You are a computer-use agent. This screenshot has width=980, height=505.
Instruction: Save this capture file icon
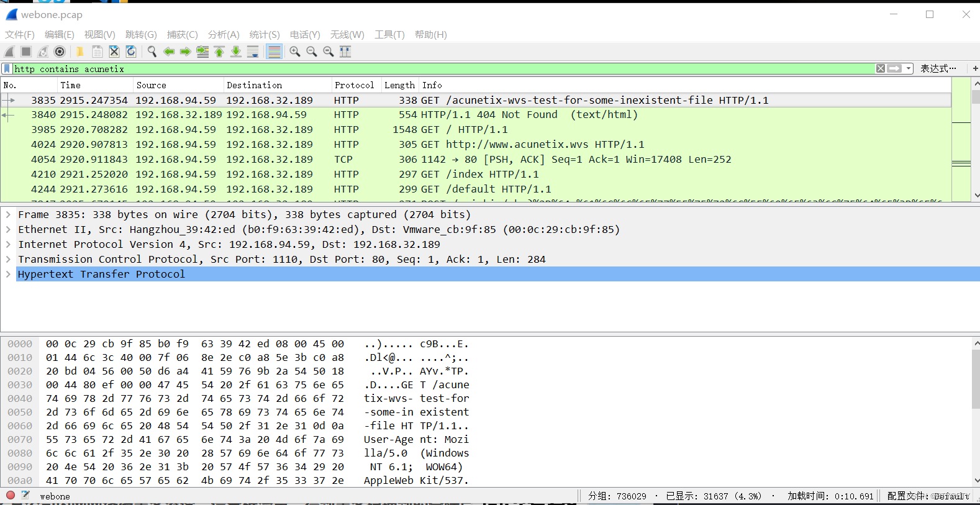(x=98, y=52)
